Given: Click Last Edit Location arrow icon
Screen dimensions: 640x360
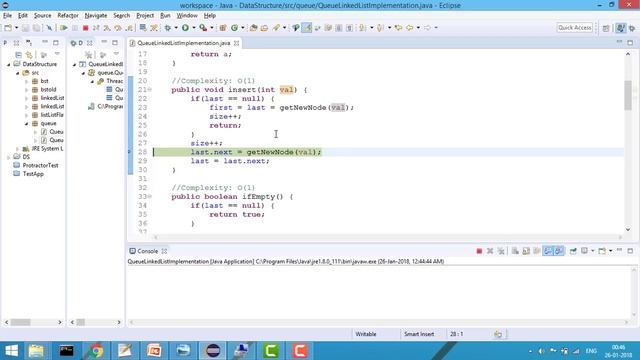Looking at the screenshot, I should tap(398, 28).
